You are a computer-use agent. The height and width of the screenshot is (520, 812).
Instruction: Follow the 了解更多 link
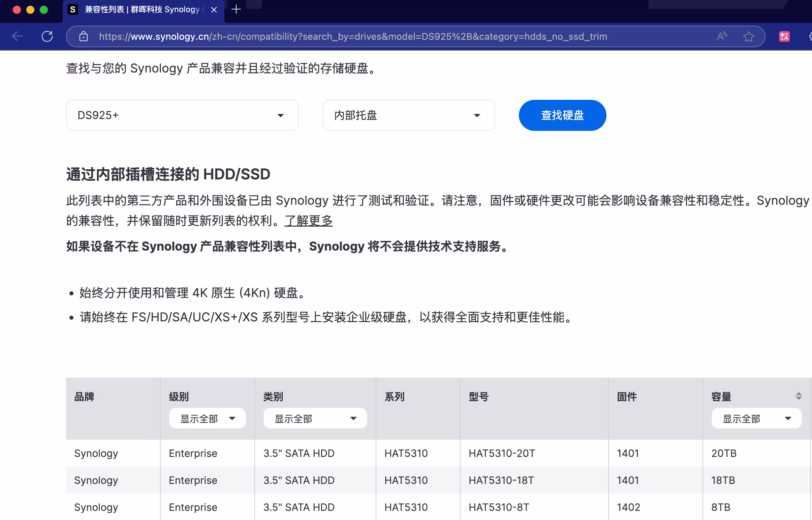pos(308,221)
